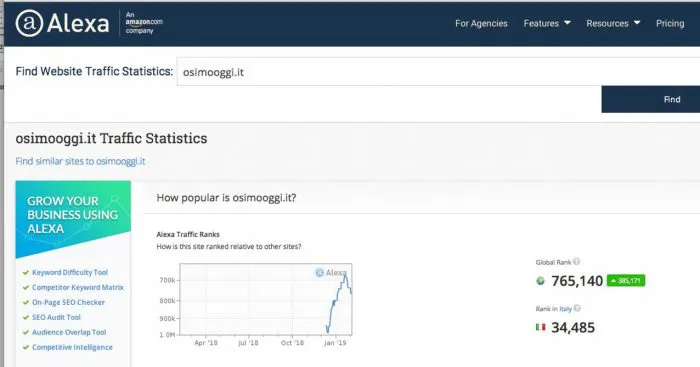The height and width of the screenshot is (367, 700).
Task: Click the Alexa Traffic Ranks label
Action: 188,234
